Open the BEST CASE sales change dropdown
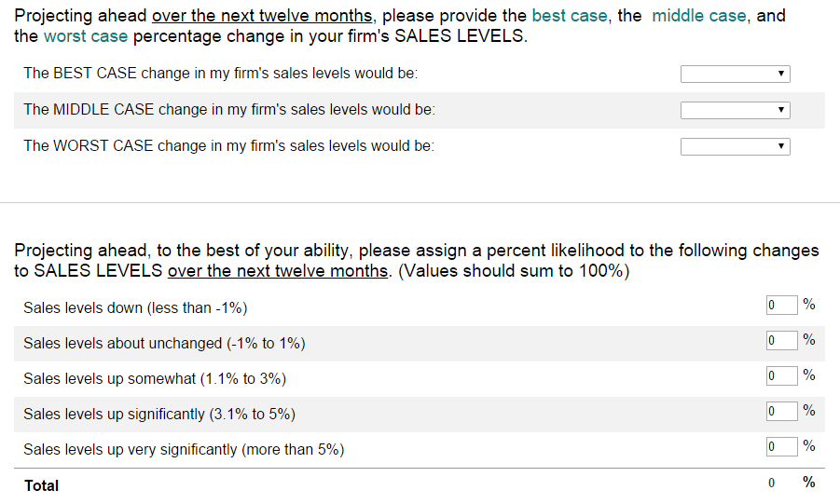 [x=735, y=74]
